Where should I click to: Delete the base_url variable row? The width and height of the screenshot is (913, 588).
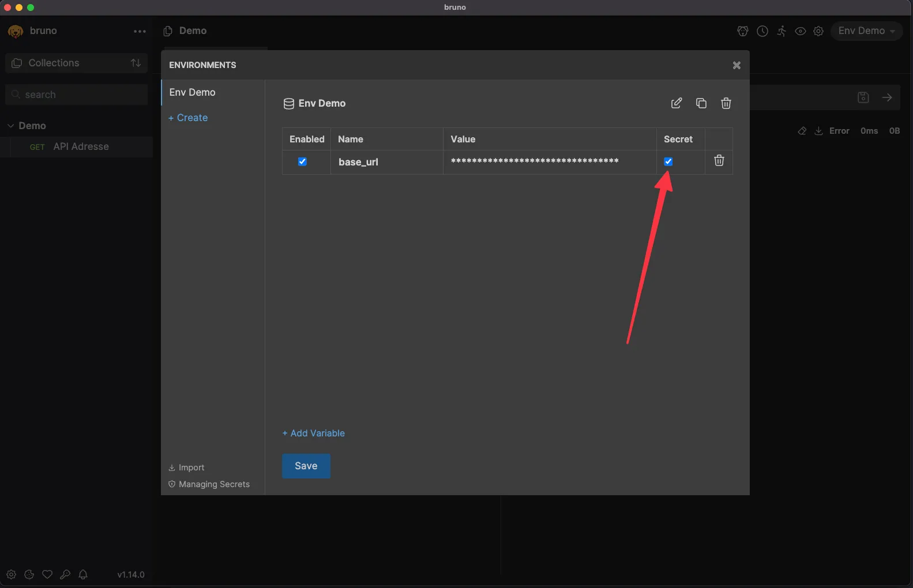719,161
